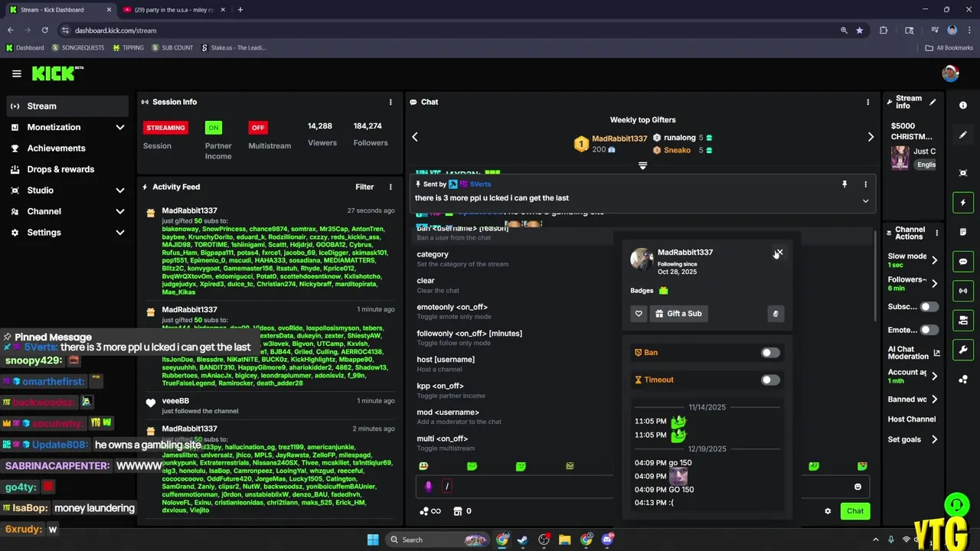Click MadRabbit1337 in weekly top gifters
980x551 pixels.
click(x=619, y=139)
